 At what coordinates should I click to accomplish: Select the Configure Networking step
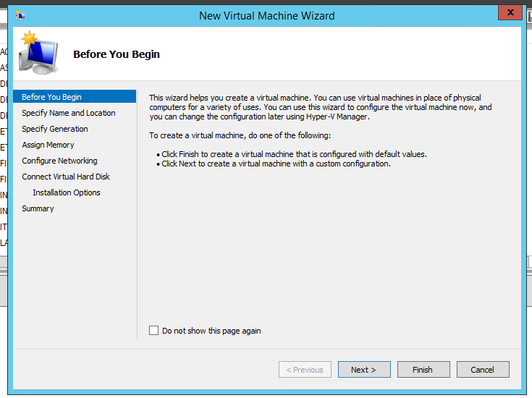click(x=59, y=161)
